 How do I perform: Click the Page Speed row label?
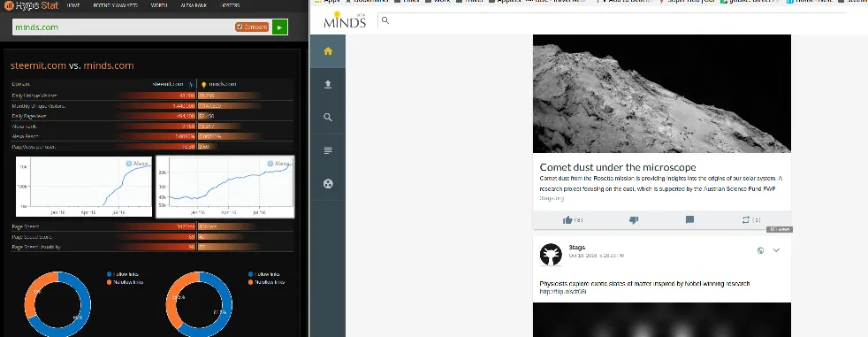(x=26, y=226)
